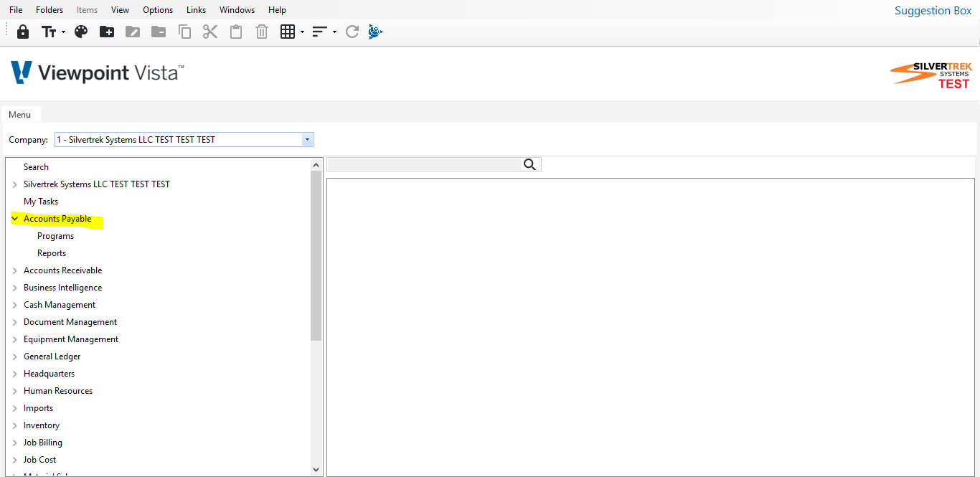Click the remove folder icon
Screen dimensions: 980x477
coord(159,32)
